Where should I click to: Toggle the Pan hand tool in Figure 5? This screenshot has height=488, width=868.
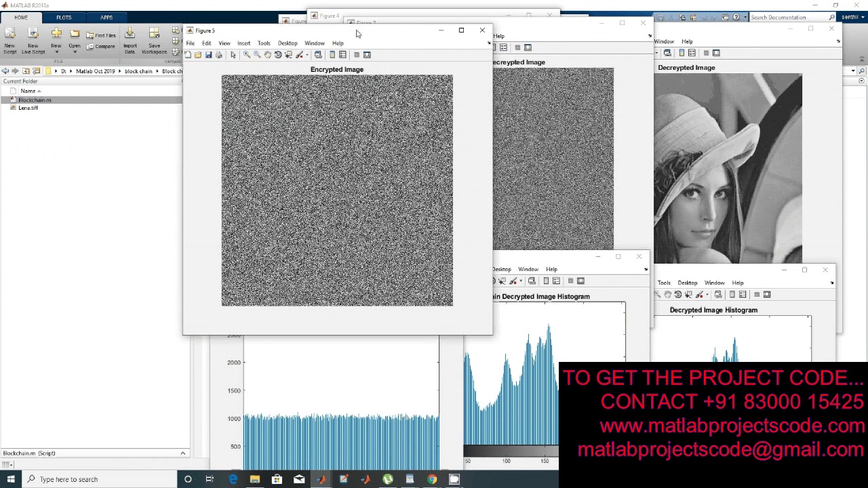point(268,55)
